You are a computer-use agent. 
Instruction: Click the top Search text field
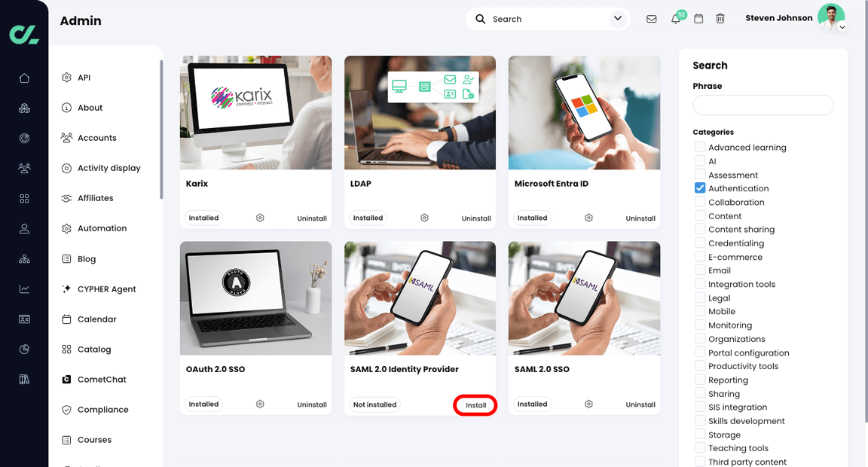tap(548, 19)
